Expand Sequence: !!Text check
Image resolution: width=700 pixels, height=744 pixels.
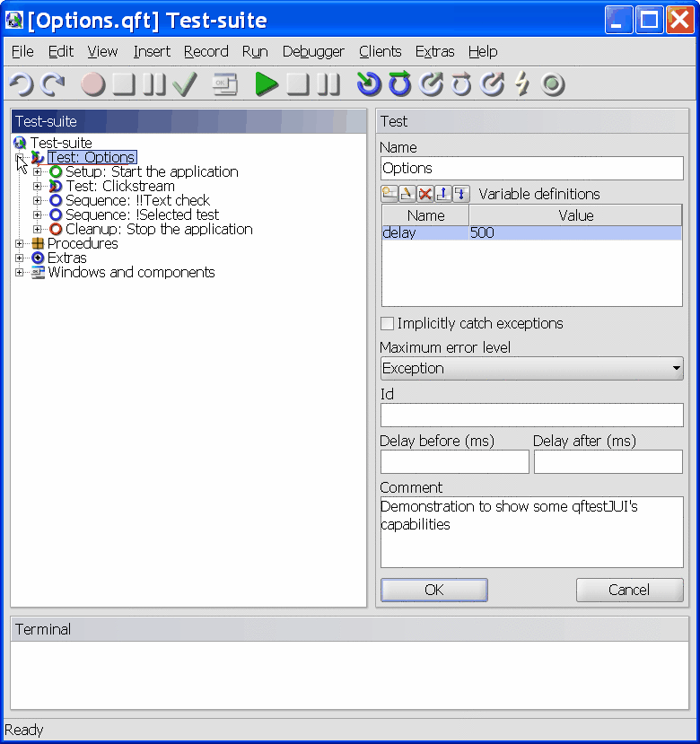(37, 201)
